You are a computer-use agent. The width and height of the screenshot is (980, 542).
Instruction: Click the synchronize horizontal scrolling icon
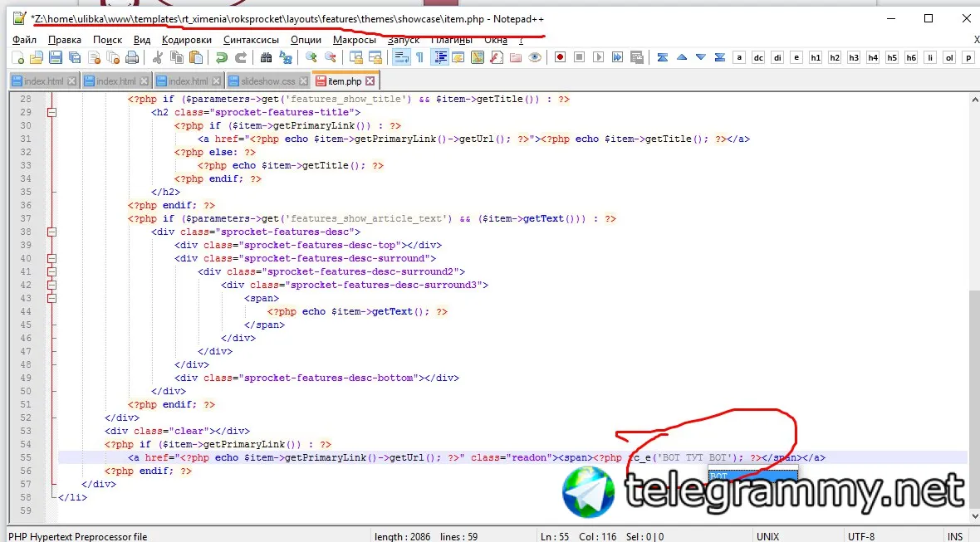375,57
